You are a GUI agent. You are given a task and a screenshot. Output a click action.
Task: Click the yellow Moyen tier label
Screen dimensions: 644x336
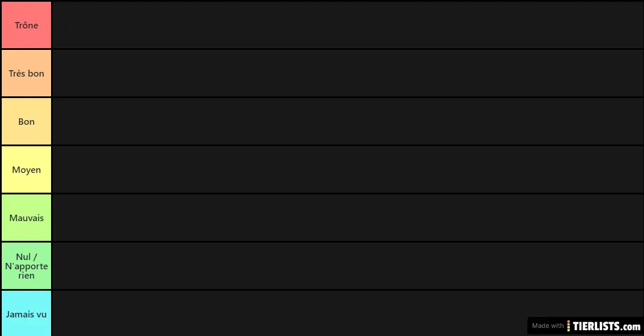(x=27, y=169)
